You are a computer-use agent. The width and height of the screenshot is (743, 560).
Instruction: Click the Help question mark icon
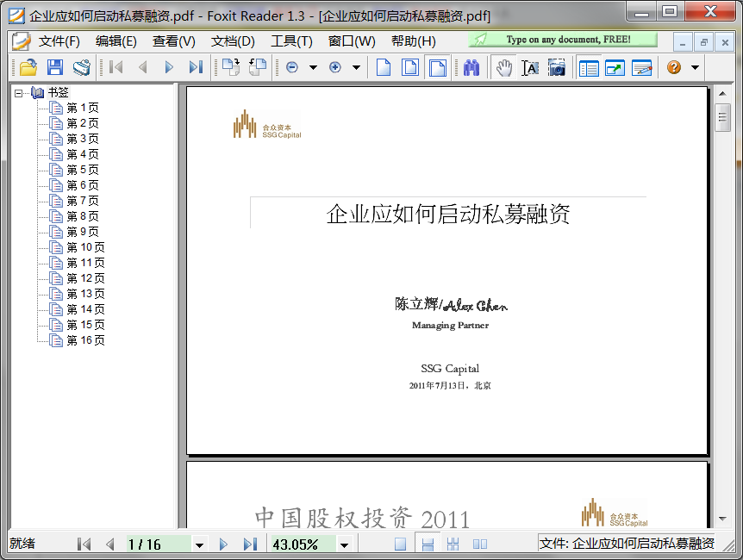674,68
